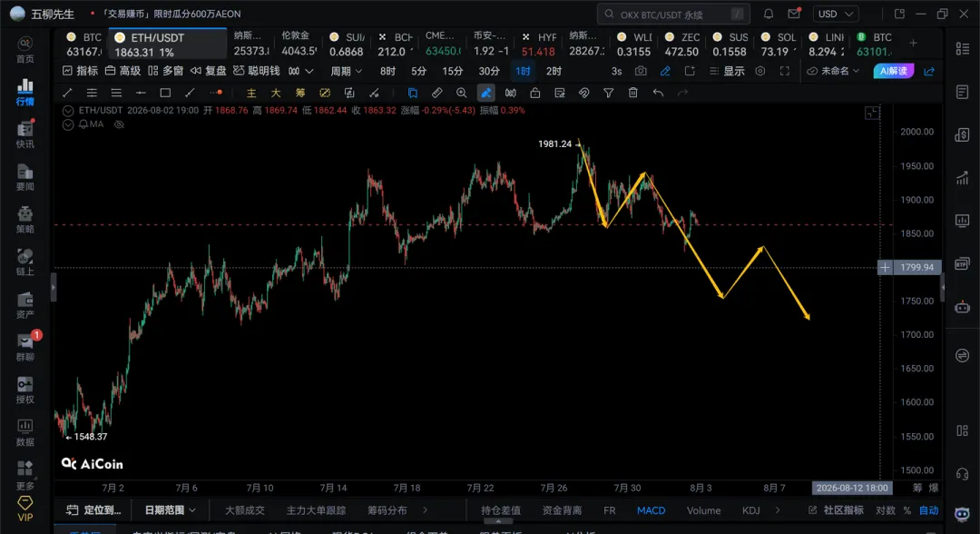
Task: Open the 群聊 group chat icon
Action: (25, 347)
